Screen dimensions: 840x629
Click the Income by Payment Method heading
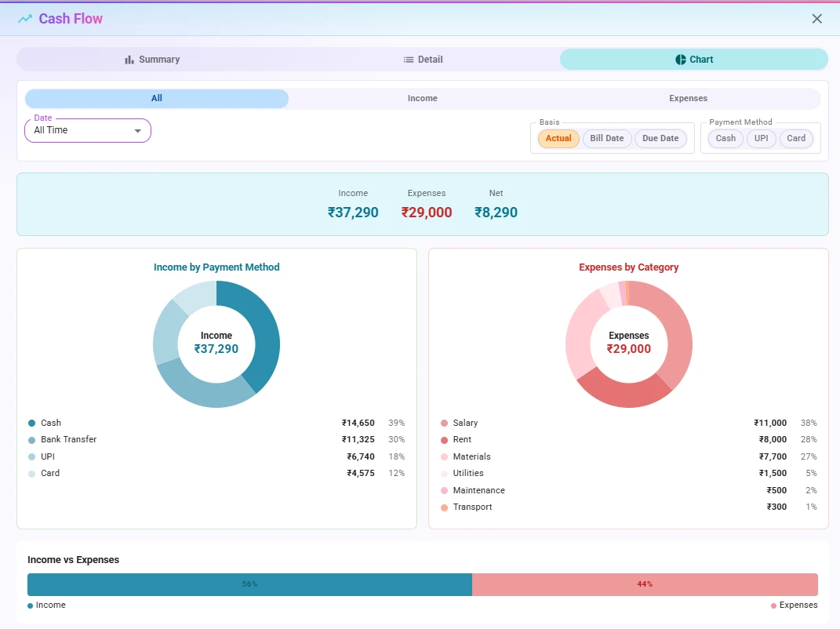(216, 267)
